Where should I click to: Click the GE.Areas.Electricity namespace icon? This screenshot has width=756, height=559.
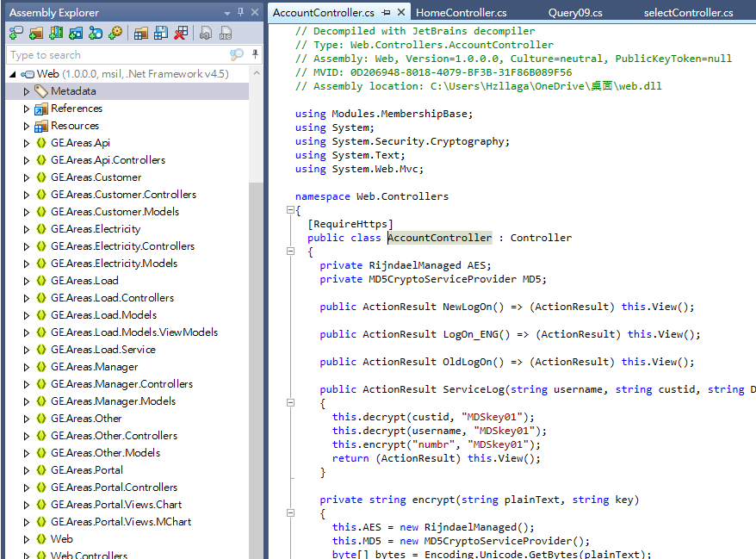tap(41, 229)
